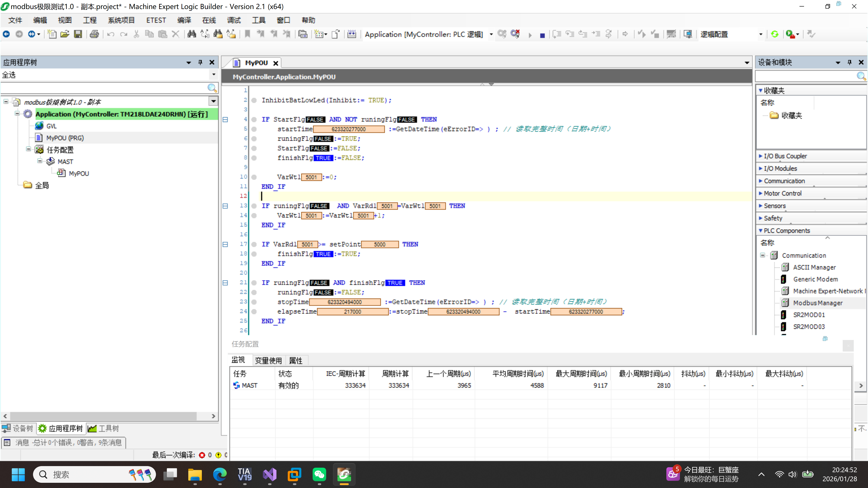The width and height of the screenshot is (868, 488).
Task: Click the Find binoculars icon
Action: pyautogui.click(x=192, y=34)
